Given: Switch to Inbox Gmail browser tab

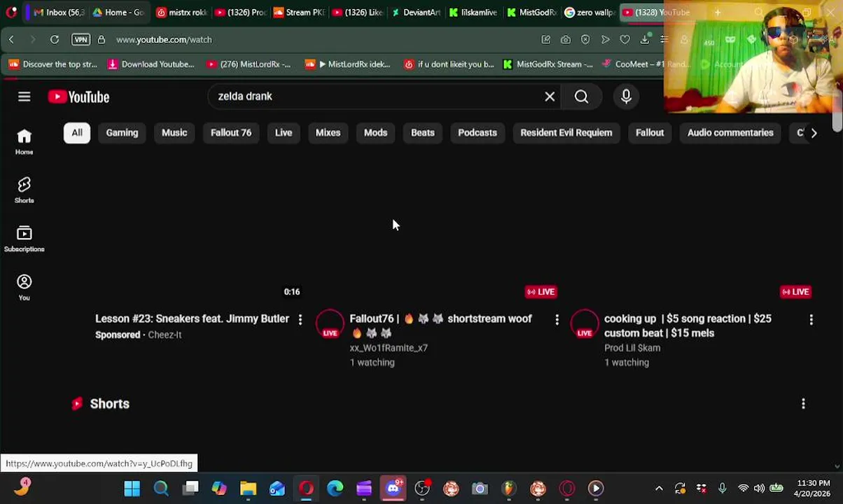Looking at the screenshot, I should click(x=57, y=13).
